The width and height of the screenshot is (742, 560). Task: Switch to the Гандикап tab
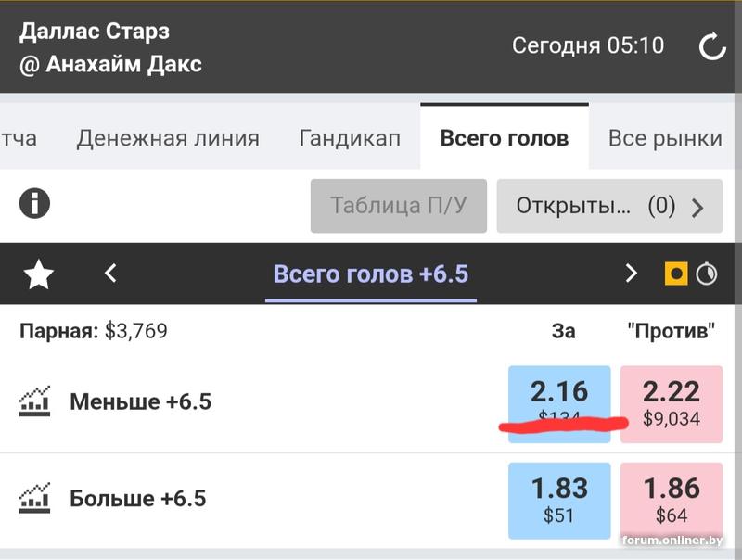[350, 139]
